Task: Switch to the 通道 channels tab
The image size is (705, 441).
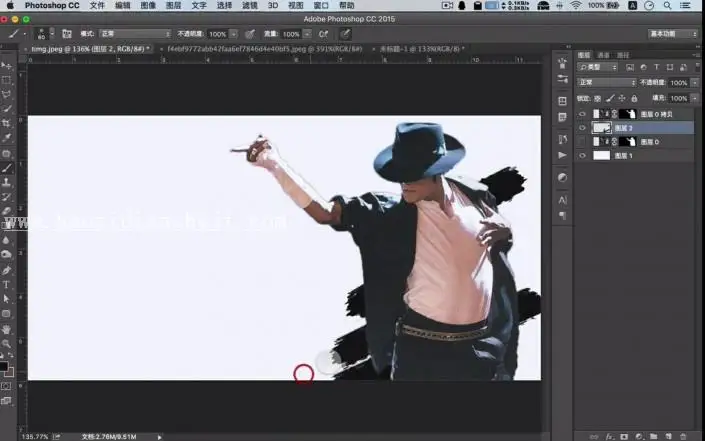Action: (x=603, y=55)
